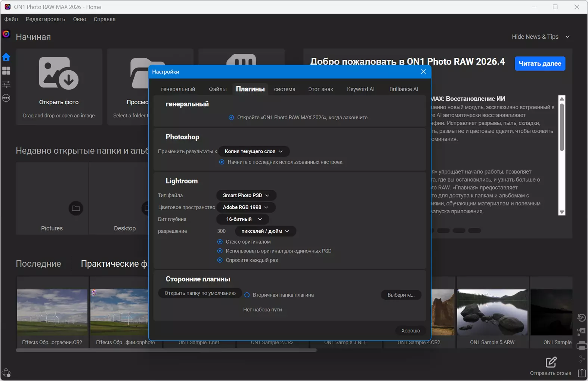Screen dimensions: 588x381
Task: Click the Share nodes icon in right sidebar
Action: [x=581, y=359]
